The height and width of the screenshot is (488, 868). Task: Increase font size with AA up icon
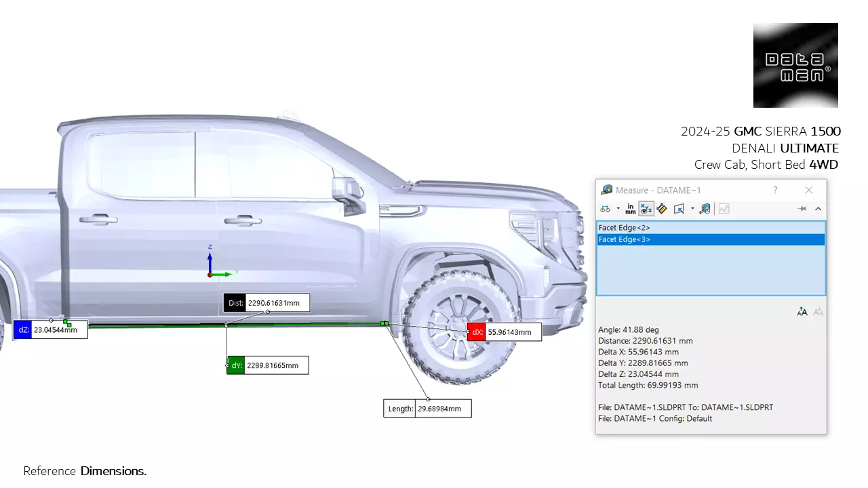click(802, 312)
